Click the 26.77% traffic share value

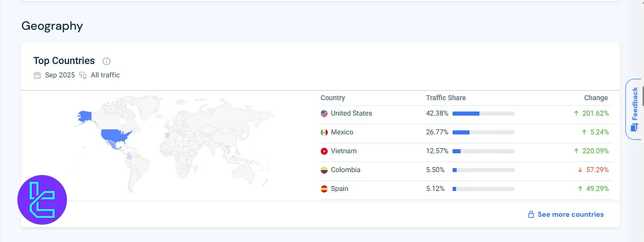click(x=437, y=132)
